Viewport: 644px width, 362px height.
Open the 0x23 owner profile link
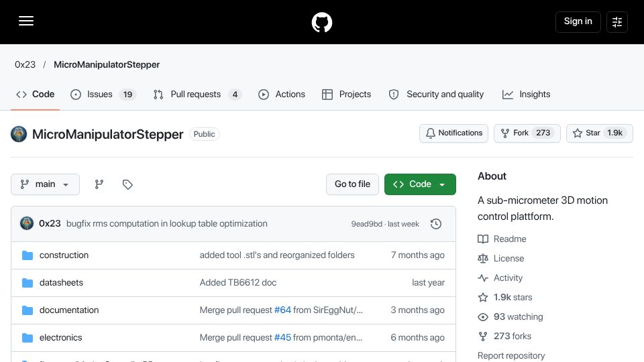[25, 64]
